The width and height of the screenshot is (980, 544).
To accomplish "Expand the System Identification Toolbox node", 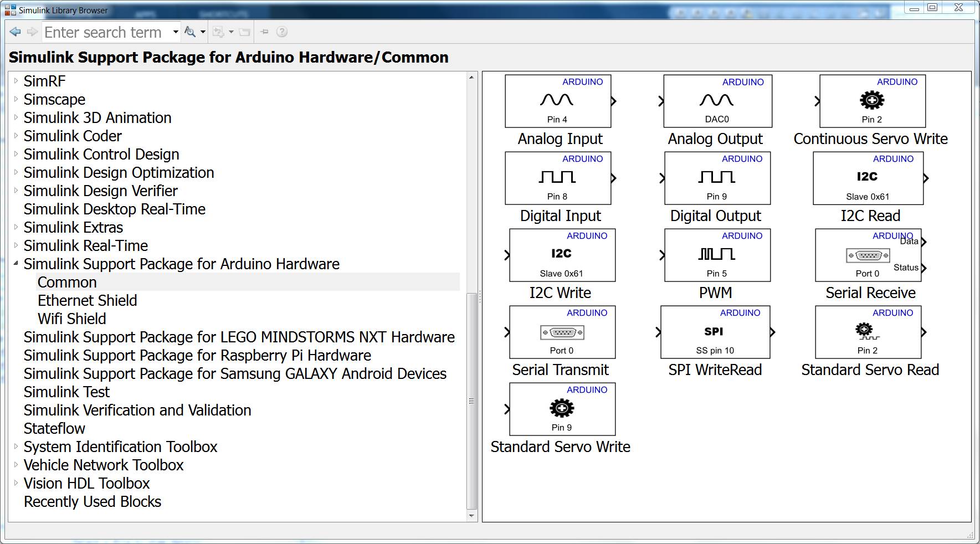I will [x=16, y=447].
